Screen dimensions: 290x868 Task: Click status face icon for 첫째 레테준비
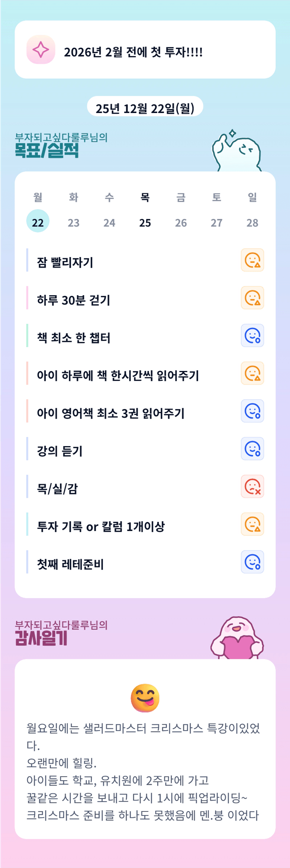[x=252, y=562]
